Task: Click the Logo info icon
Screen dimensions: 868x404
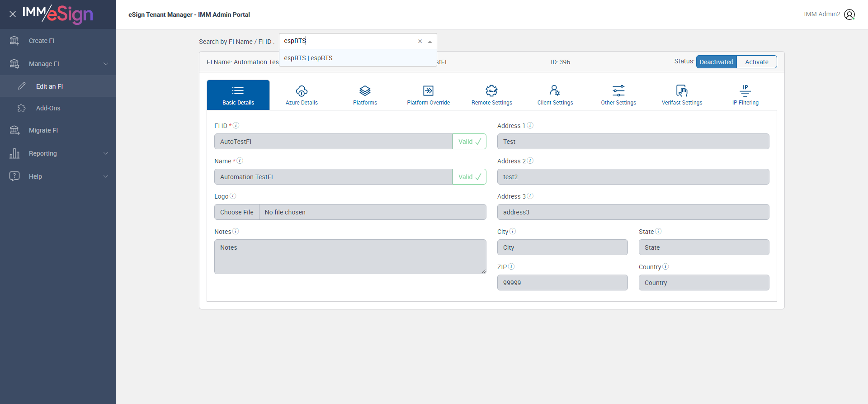Action: 233,196
